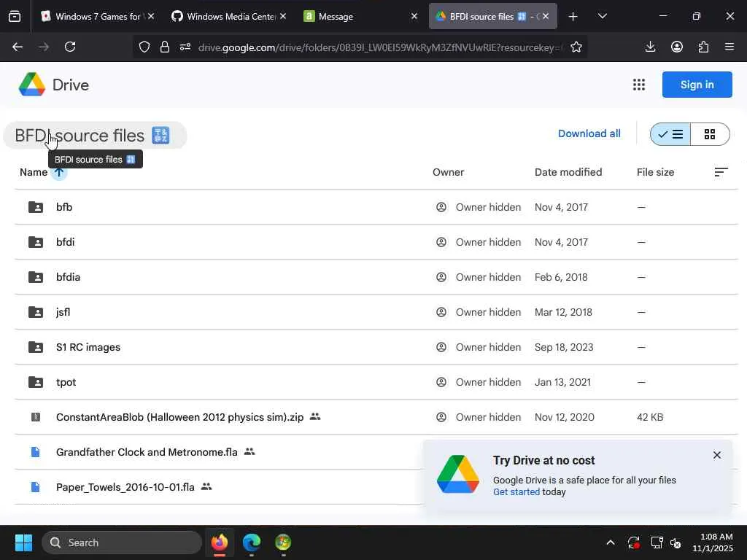Open the site permissions icon in address bar

pyautogui.click(x=185, y=47)
